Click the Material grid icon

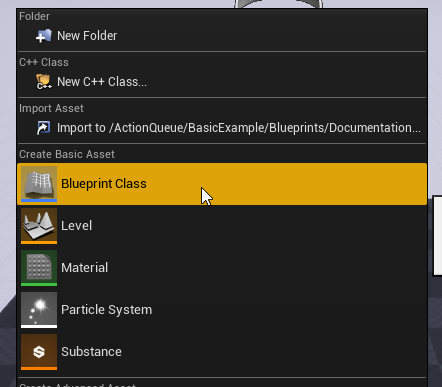pyautogui.click(x=39, y=268)
